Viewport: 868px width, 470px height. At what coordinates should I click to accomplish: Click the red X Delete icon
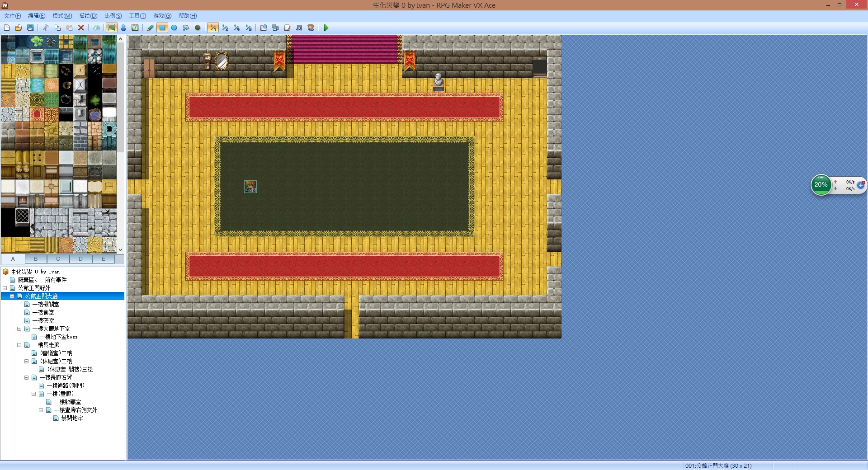pos(81,28)
